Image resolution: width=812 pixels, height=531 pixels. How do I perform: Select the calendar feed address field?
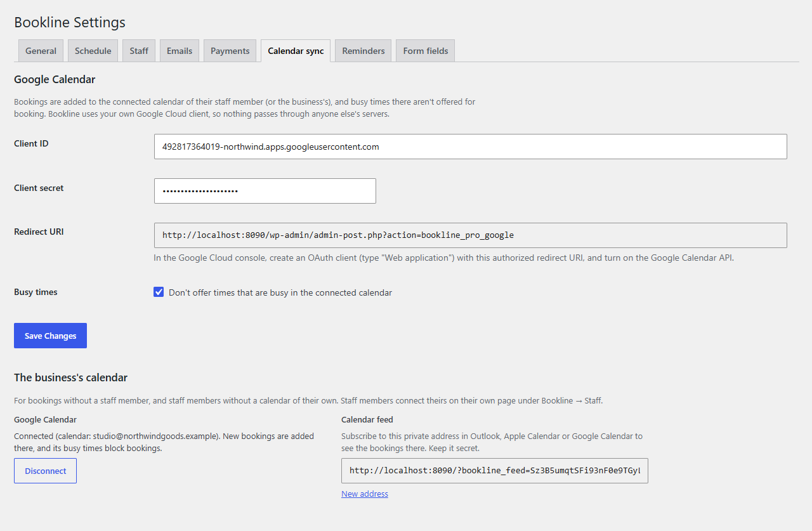pos(495,471)
